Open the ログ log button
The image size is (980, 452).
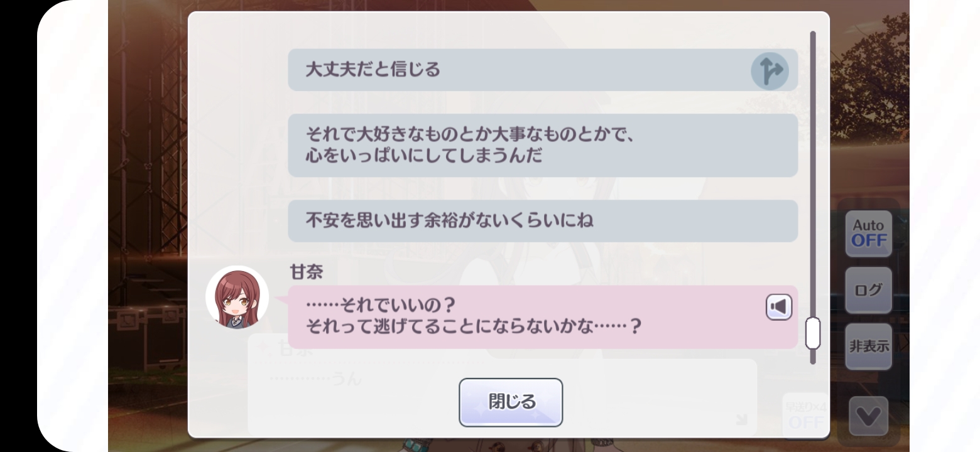[868, 290]
